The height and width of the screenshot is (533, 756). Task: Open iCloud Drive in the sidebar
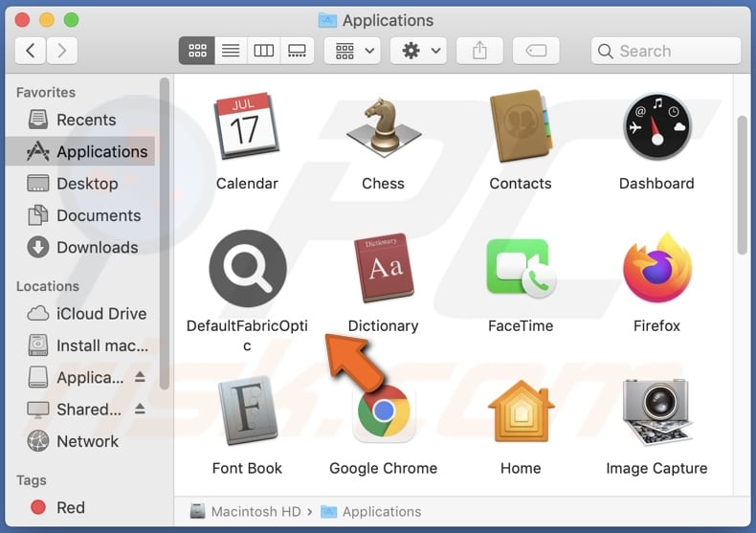(80, 314)
